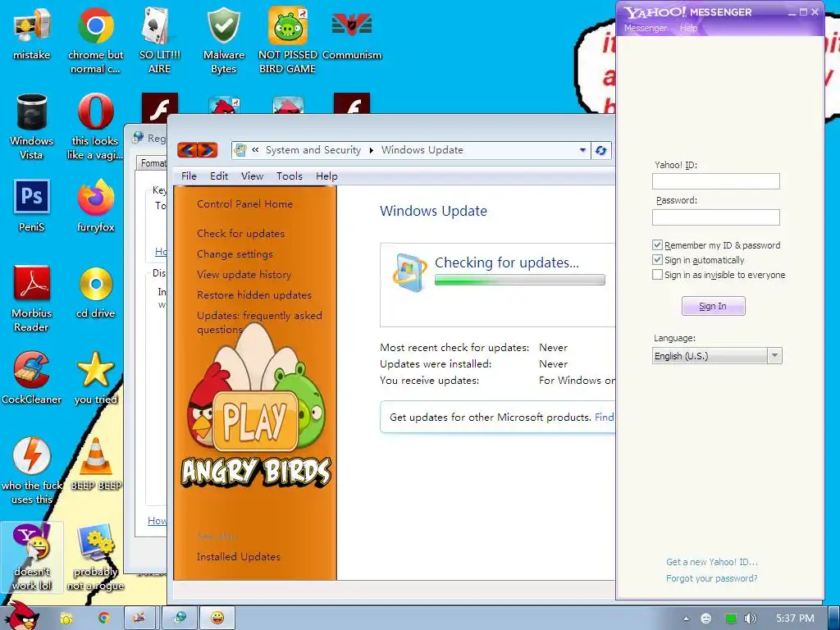840x630 pixels.
Task: Open the 'you tried' star icon
Action: pyautogui.click(x=96, y=377)
